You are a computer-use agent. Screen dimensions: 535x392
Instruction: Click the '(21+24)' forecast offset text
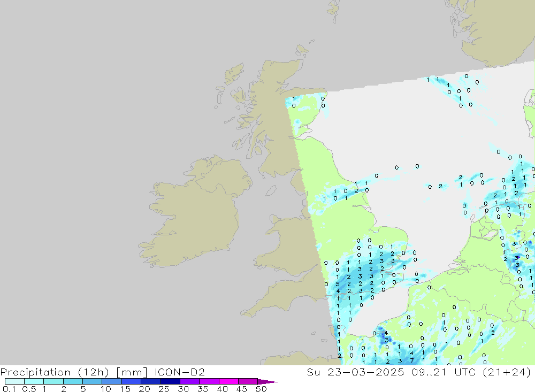coord(507,372)
